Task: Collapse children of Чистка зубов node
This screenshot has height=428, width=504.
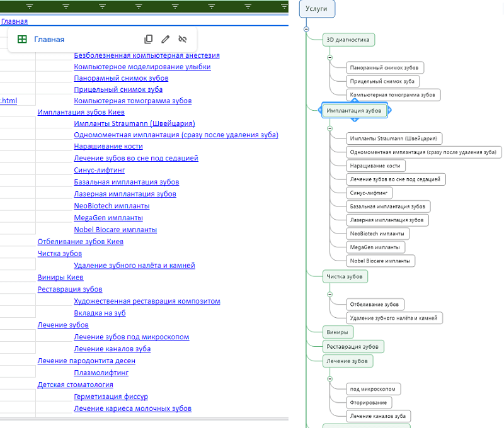Action: coord(329,294)
